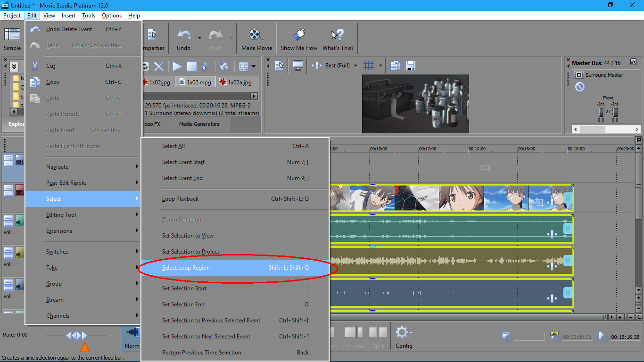Click Set Selection to Project menu entry
The height and width of the screenshot is (362, 644).
(x=190, y=252)
